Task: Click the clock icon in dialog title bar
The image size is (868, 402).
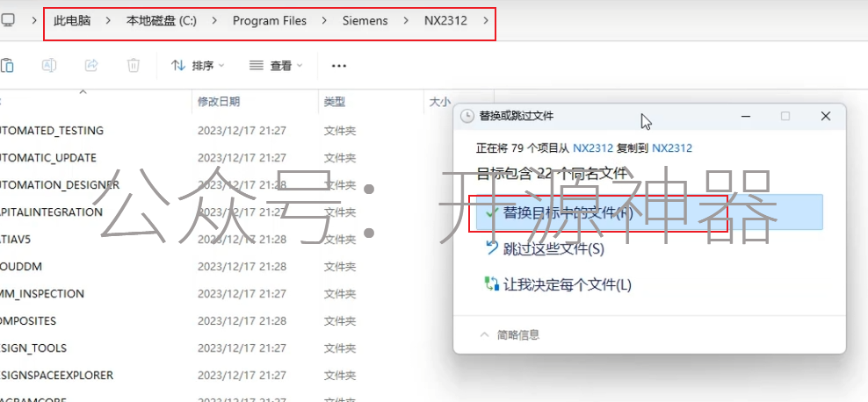Action: (x=467, y=116)
